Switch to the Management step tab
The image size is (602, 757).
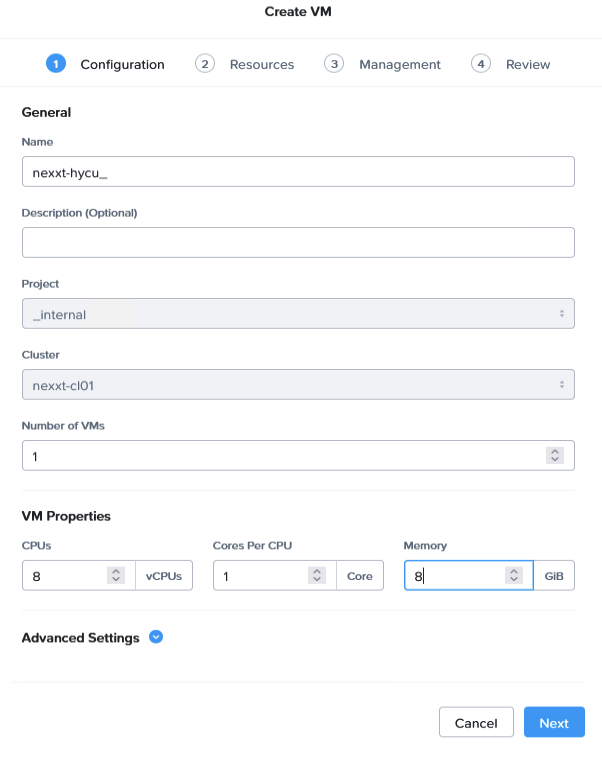click(399, 65)
